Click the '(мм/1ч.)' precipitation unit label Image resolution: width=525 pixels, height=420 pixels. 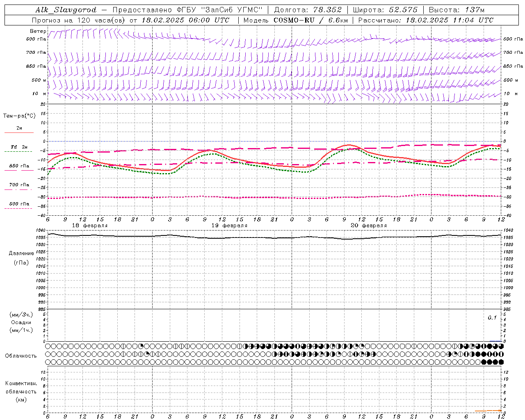[x=21, y=330]
